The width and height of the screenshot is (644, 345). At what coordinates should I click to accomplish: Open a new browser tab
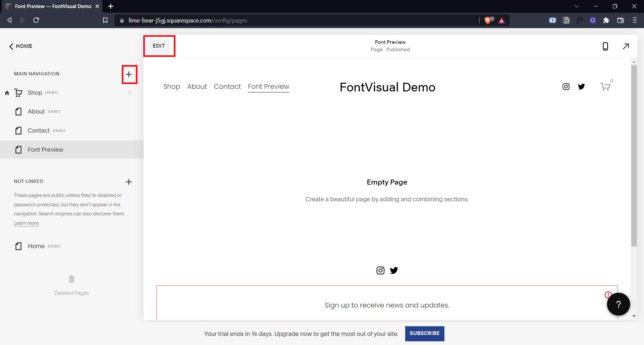click(111, 6)
